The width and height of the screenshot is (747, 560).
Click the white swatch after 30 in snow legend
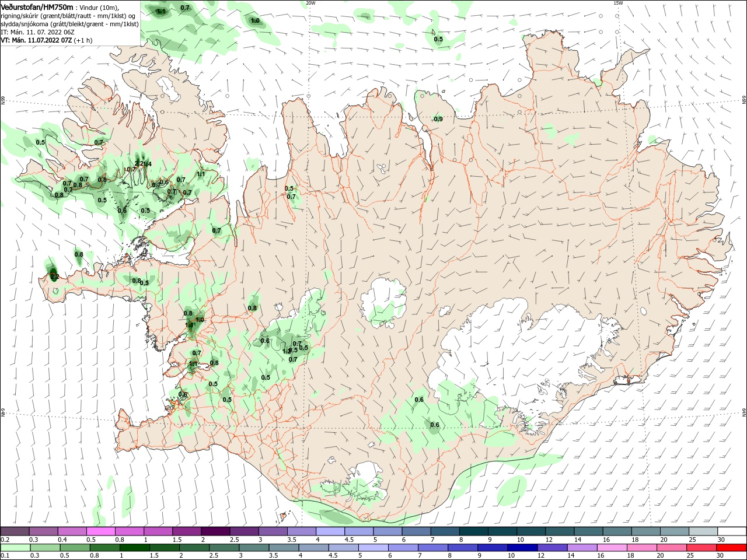coord(732,531)
